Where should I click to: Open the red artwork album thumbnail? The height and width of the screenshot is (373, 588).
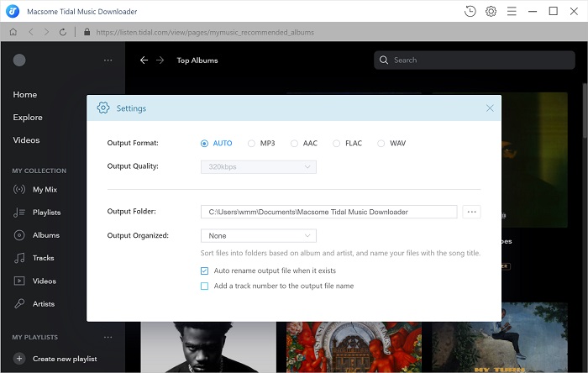coord(354,347)
